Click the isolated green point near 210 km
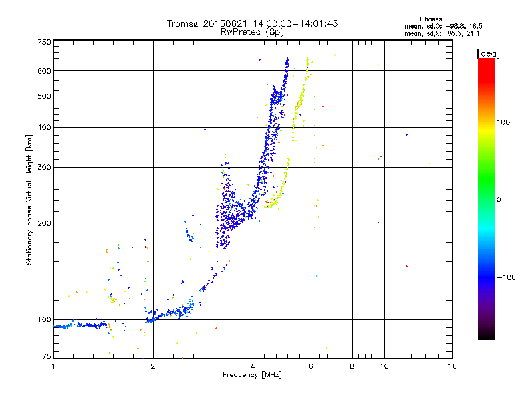This screenshot has width=532, height=399. pyautogui.click(x=106, y=217)
